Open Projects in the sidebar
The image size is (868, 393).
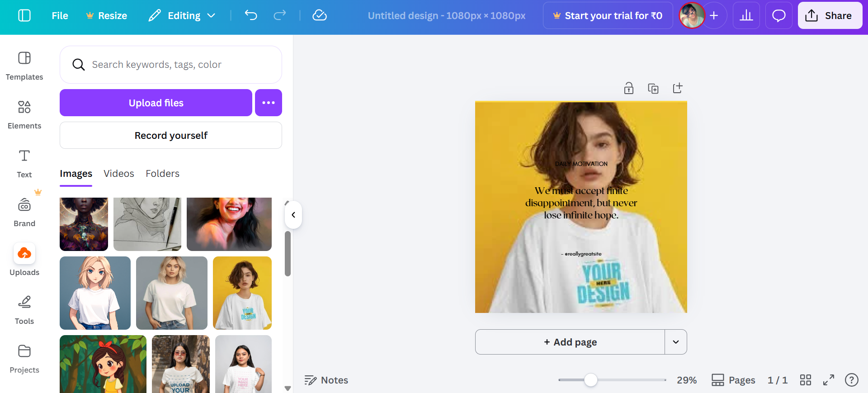click(x=24, y=359)
